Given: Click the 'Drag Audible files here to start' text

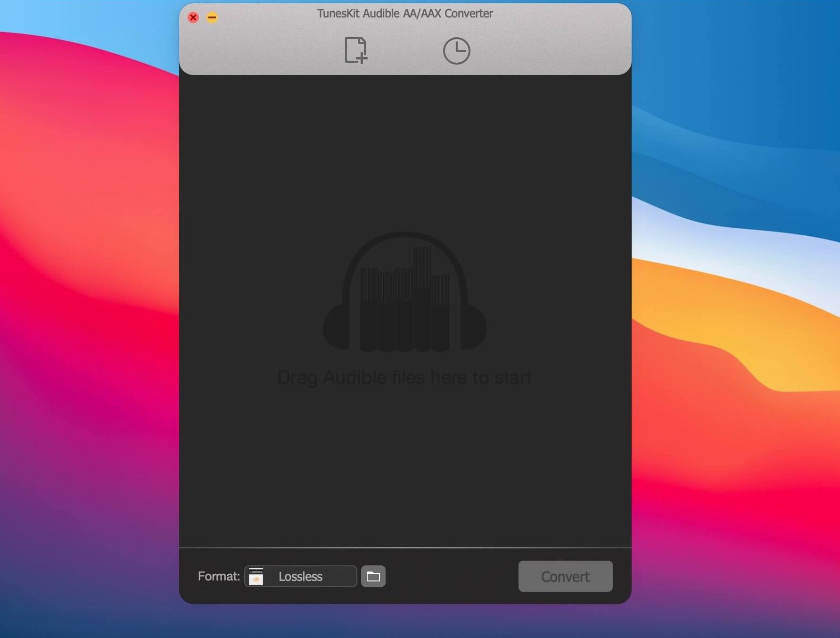Looking at the screenshot, I should tap(404, 378).
